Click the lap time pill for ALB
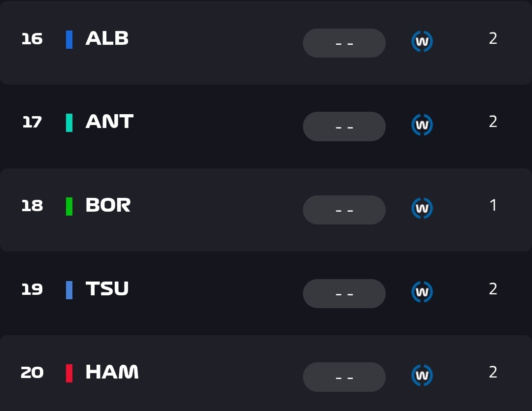Image resolution: width=532 pixels, height=411 pixels. (x=344, y=43)
